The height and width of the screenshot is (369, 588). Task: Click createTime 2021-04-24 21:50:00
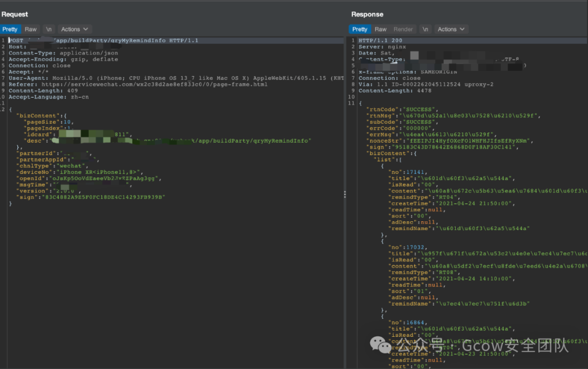click(x=452, y=203)
